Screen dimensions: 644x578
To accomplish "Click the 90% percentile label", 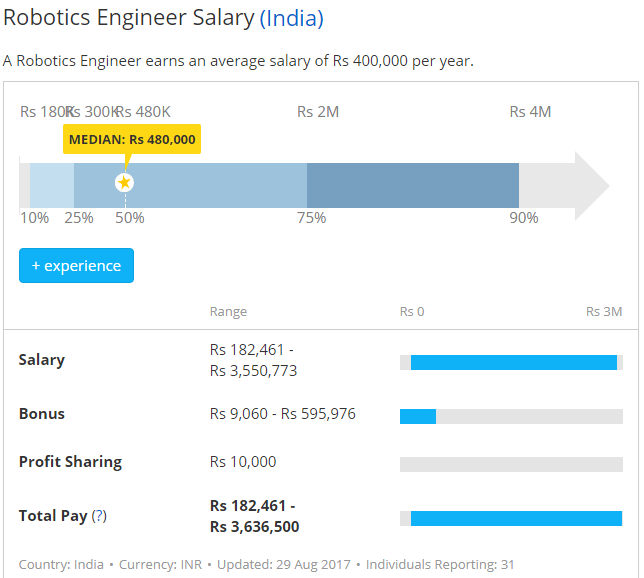I will (524, 217).
